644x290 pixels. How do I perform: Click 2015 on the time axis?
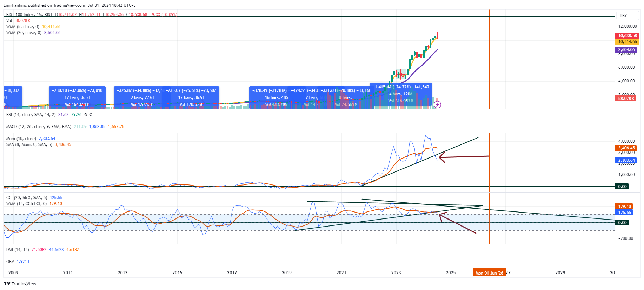pyautogui.click(x=178, y=273)
